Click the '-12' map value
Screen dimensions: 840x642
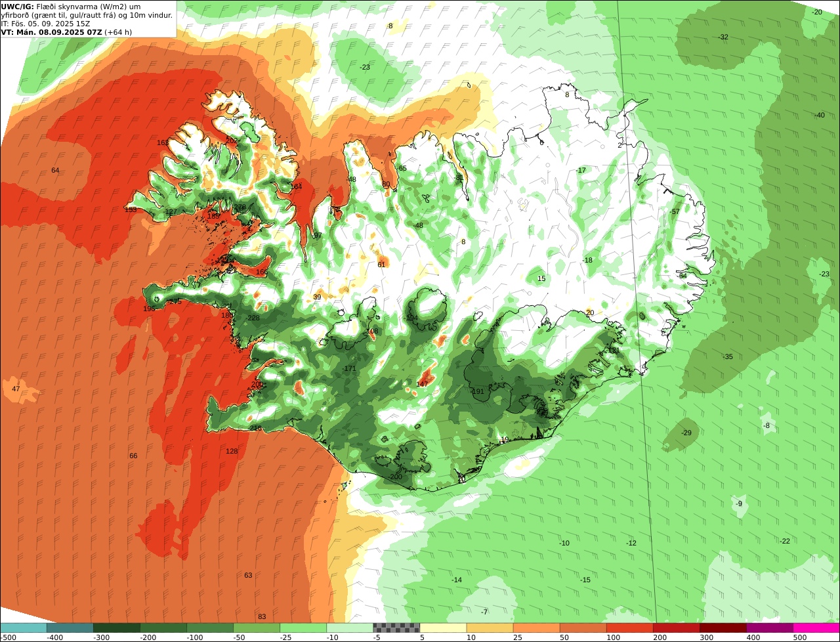(631, 544)
